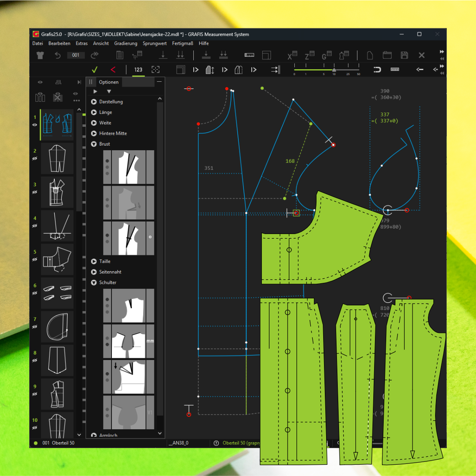Click the red back arrow icon

113,70
